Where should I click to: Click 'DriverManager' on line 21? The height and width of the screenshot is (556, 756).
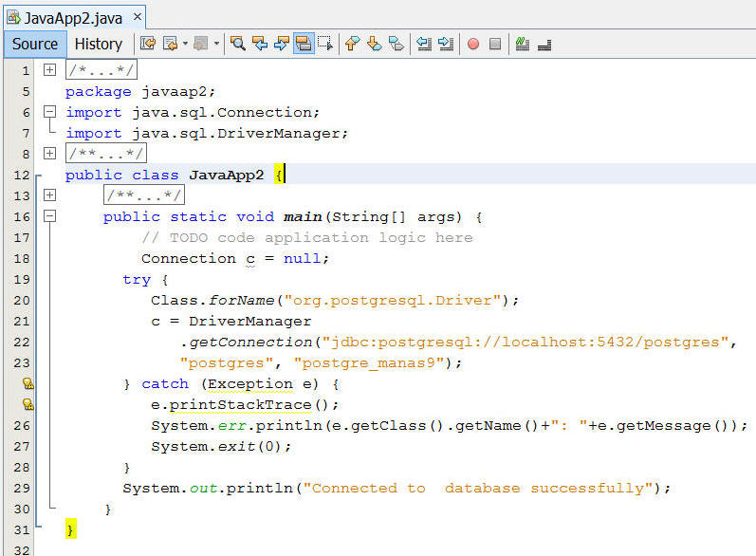pyautogui.click(x=250, y=321)
